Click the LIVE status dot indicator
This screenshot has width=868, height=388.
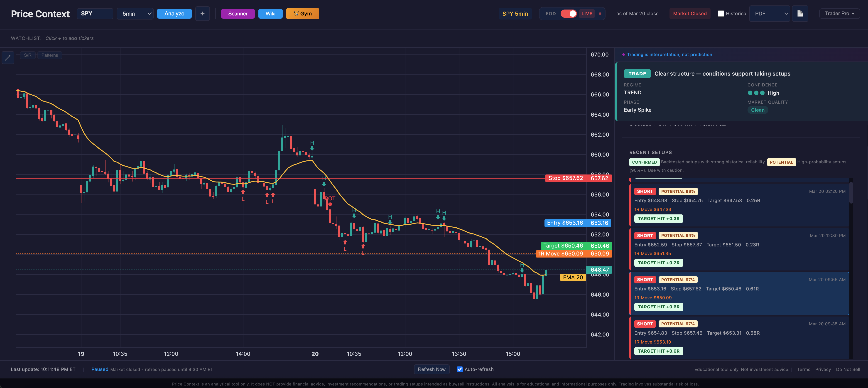pyautogui.click(x=600, y=14)
